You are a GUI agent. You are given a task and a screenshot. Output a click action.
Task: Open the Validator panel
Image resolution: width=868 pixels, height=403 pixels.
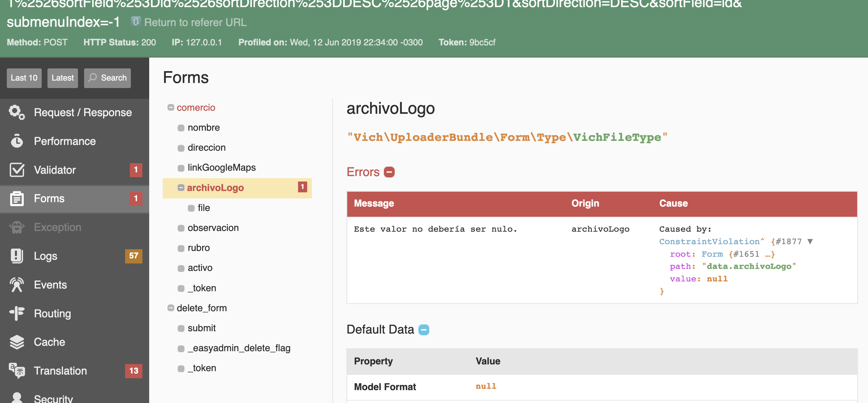[x=75, y=170]
